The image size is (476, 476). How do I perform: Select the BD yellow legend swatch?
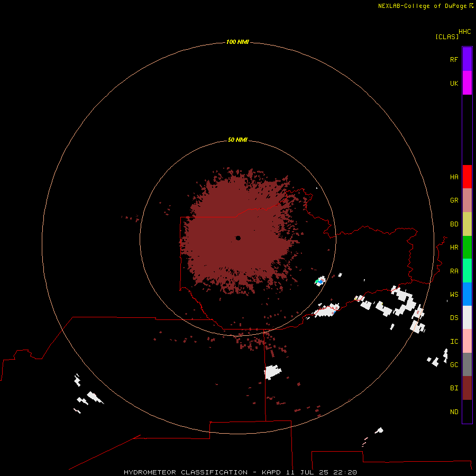467,224
